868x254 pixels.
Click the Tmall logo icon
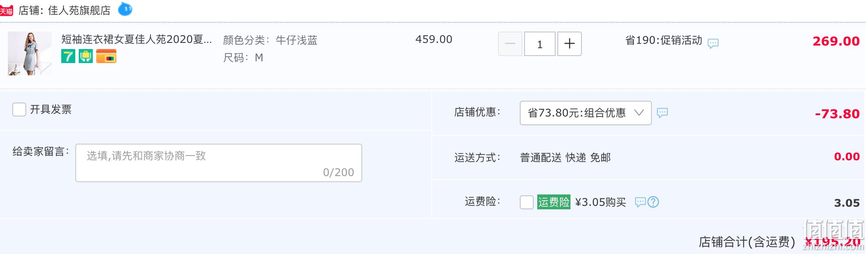click(6, 11)
